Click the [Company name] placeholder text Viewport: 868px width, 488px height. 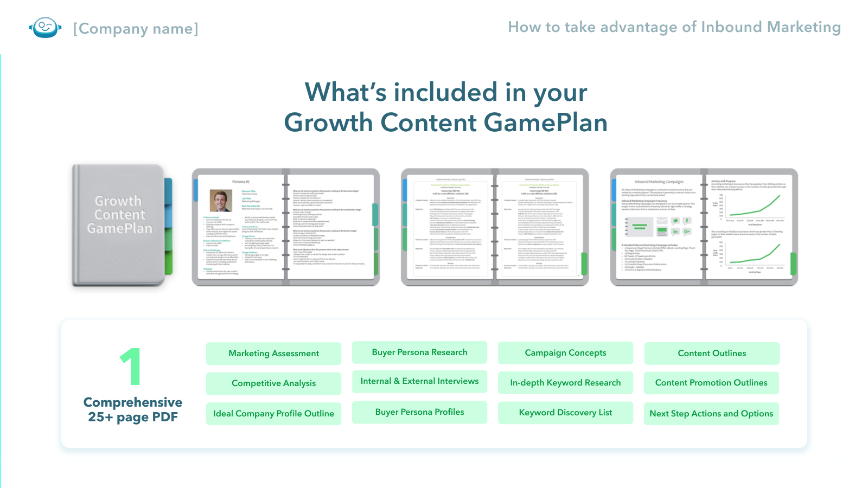point(136,28)
